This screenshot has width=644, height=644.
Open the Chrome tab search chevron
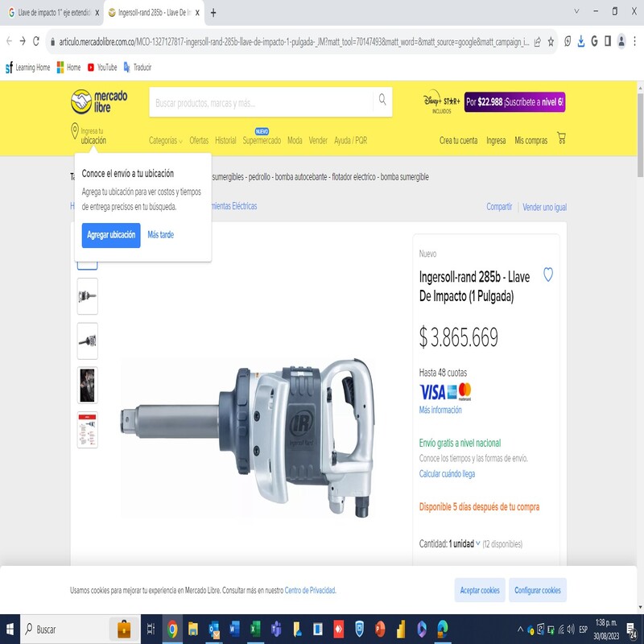point(576,11)
